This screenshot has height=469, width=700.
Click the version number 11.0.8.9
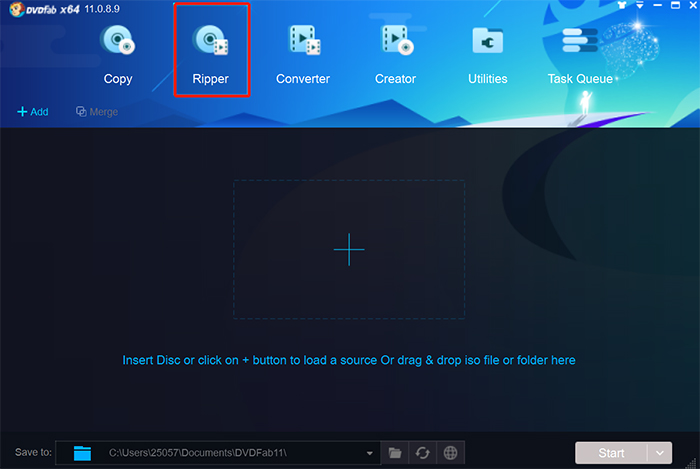click(x=102, y=9)
